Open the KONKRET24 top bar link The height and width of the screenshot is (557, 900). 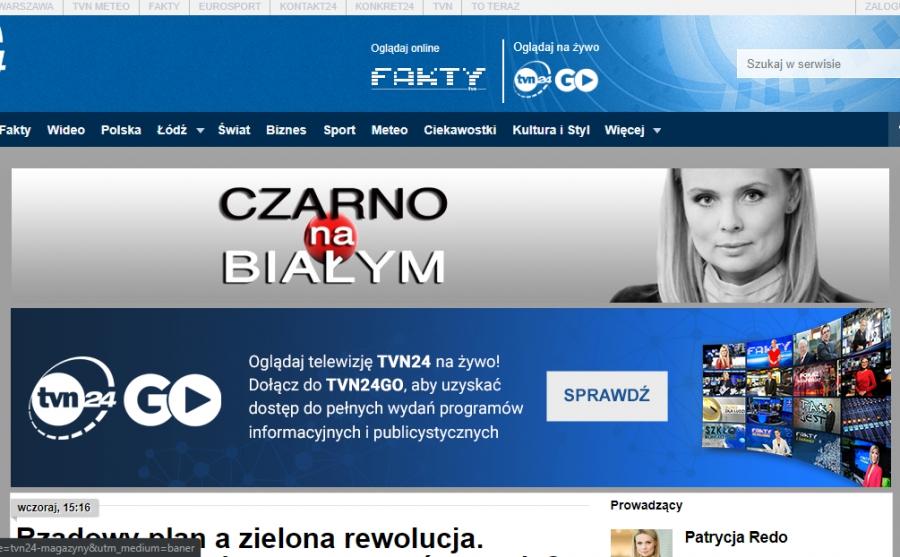point(385,6)
